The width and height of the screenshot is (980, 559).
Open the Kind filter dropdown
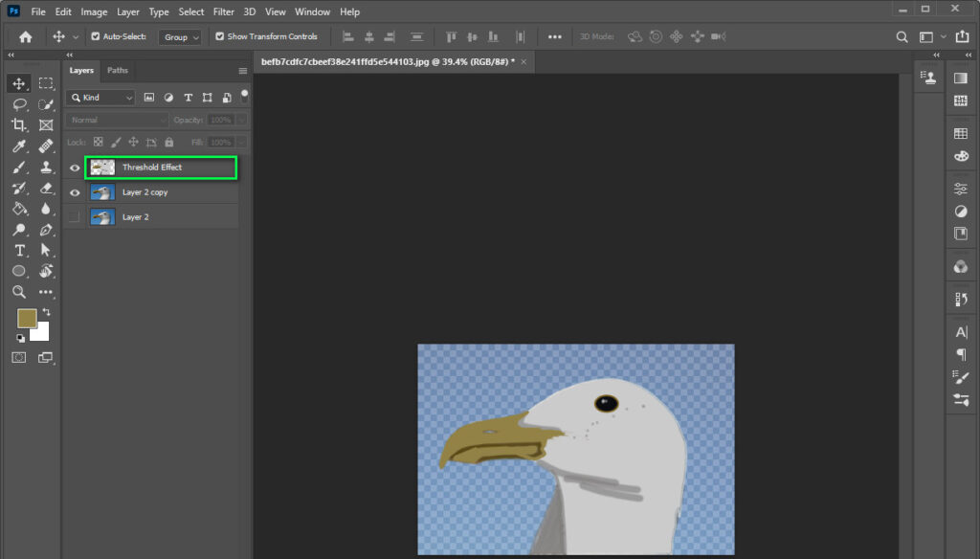coord(100,97)
